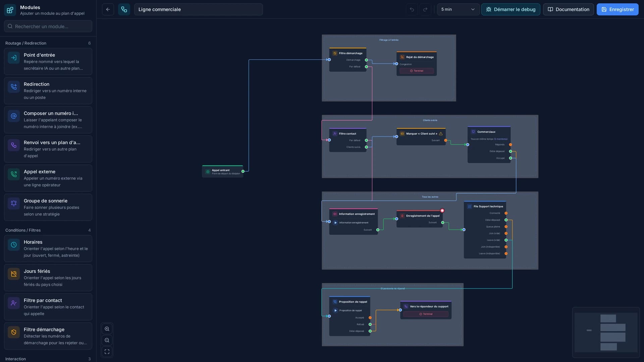This screenshot has height=362, width=644.
Task: Click the minimap overview thumbnail
Action: click(606, 333)
